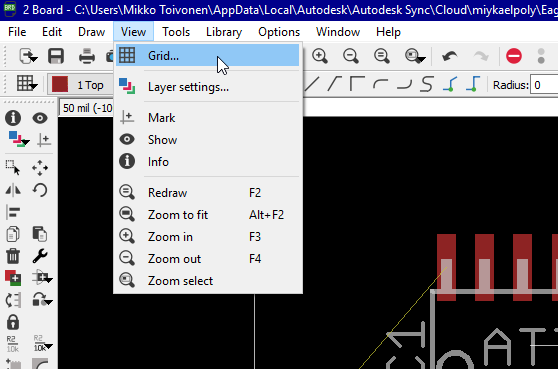Screen dimensions: 558x369
Task: Click the Show eye tool in sidebar
Action: 40,118
